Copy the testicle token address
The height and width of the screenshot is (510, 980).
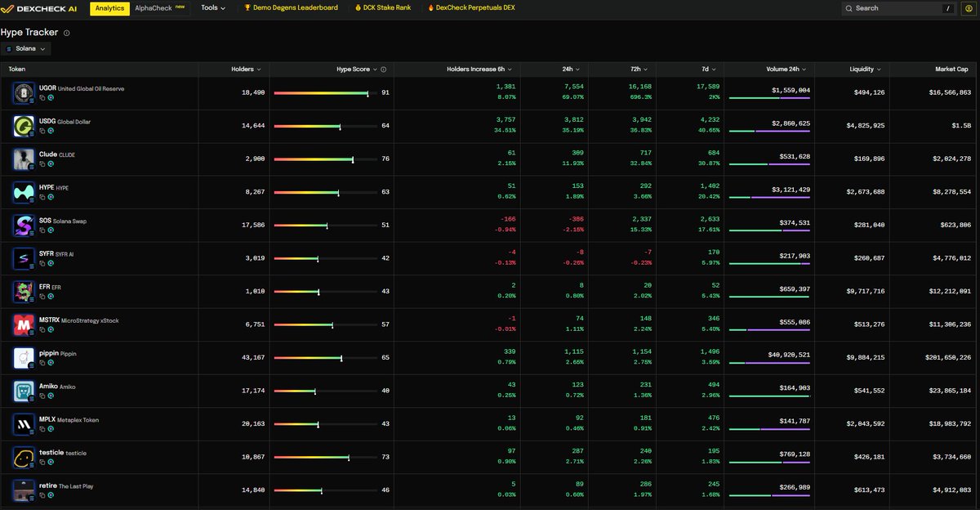pyautogui.click(x=42, y=460)
